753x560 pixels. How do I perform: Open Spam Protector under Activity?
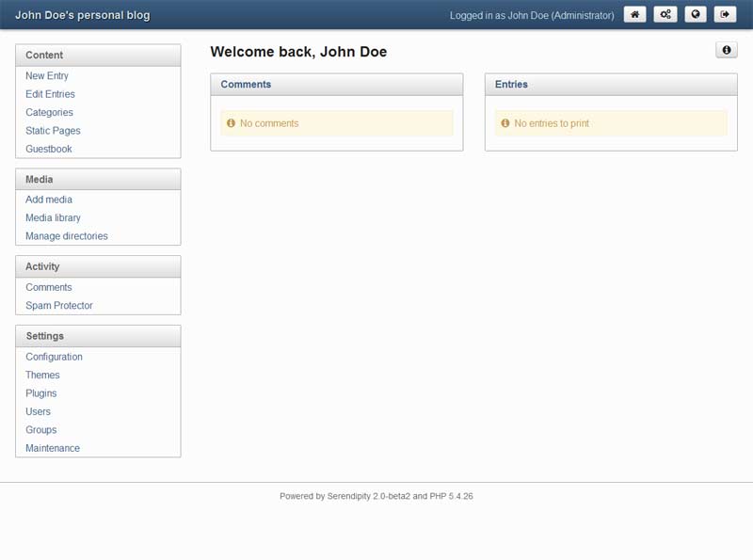pos(59,306)
